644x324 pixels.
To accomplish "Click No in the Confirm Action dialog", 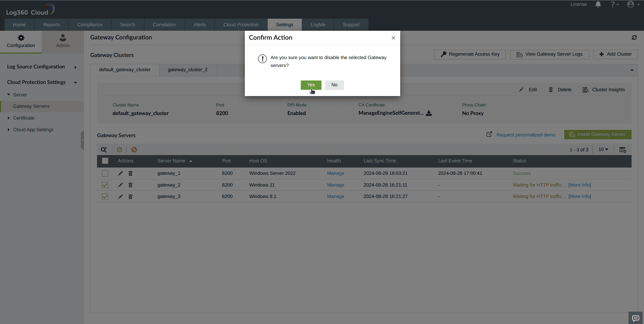I will [x=334, y=85].
